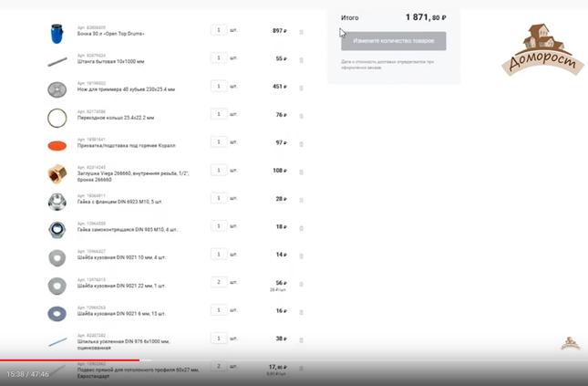The image size is (588, 386).
Task: Delete the 50 L barrel from cart
Action: tap(302, 32)
